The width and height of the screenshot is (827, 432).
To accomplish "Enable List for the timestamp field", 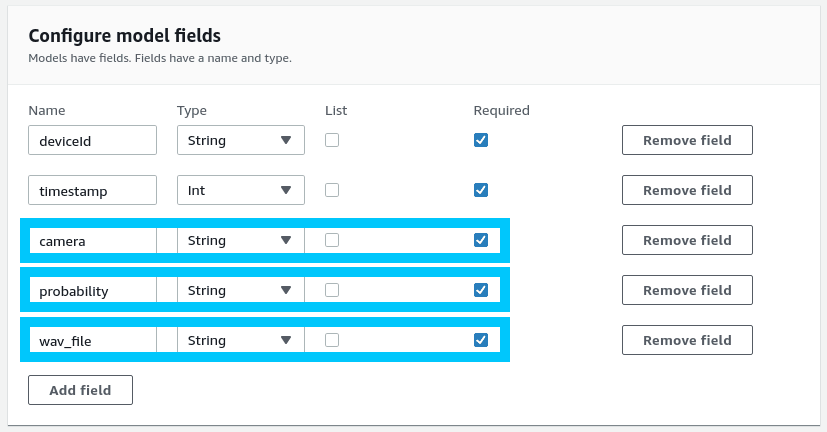I will tap(332, 190).
